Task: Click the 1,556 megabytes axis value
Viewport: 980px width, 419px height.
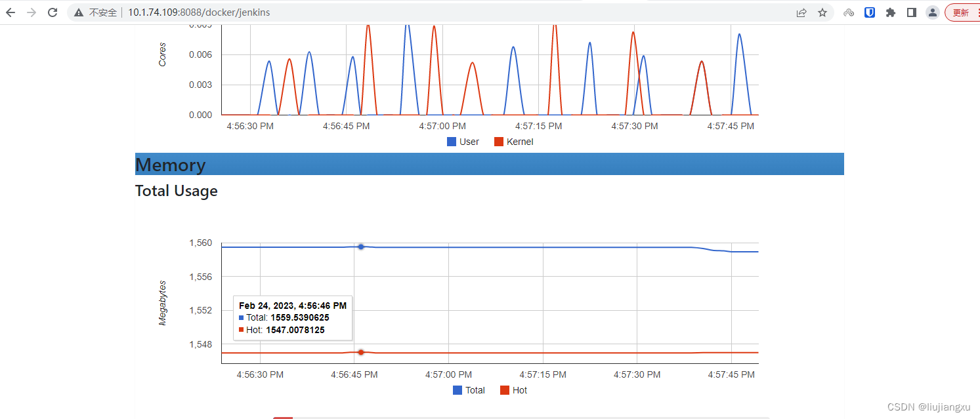Action: [201, 277]
